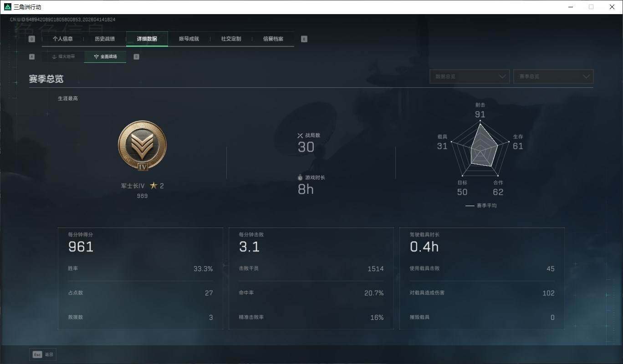
Task: Click the 对载具造成伤害 value 102
Action: pyautogui.click(x=549, y=293)
